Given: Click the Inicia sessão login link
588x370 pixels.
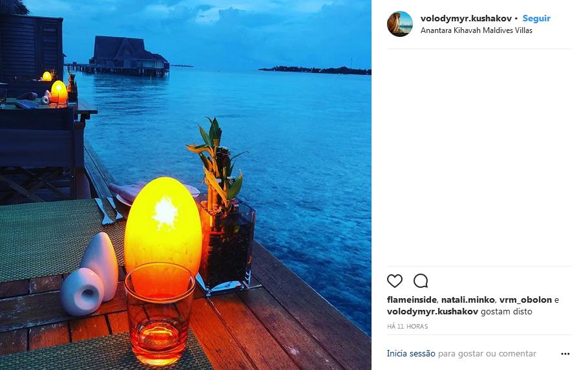Looking at the screenshot, I should click(411, 354).
